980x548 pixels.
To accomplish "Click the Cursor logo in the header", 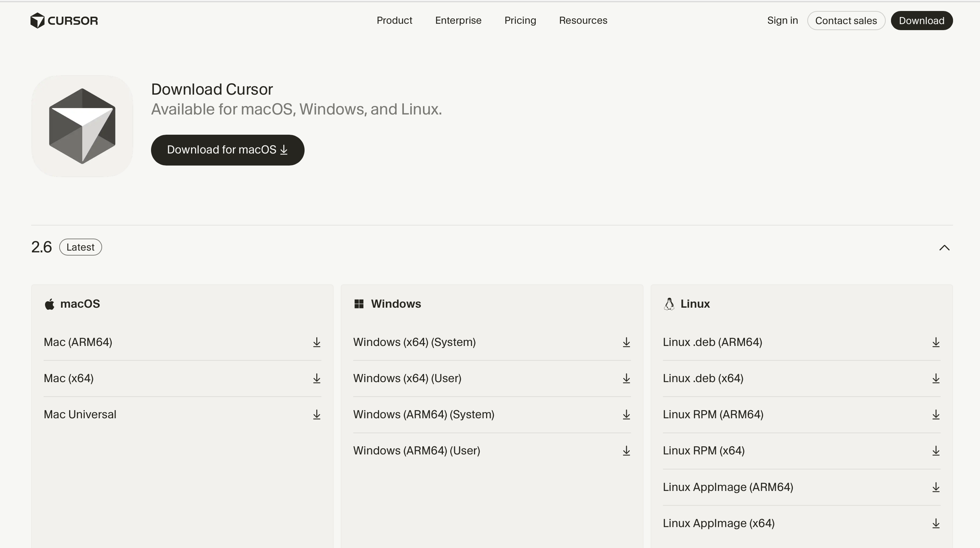I will [x=64, y=21].
